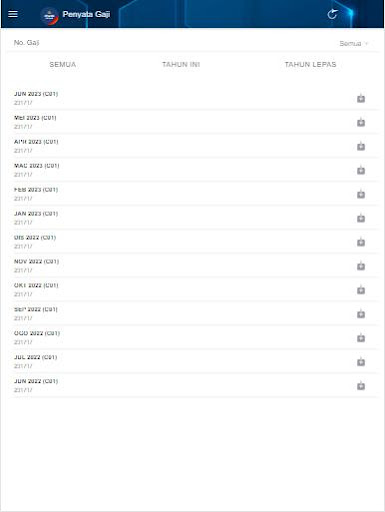Download the JAN 2023 payslip

tap(361, 218)
